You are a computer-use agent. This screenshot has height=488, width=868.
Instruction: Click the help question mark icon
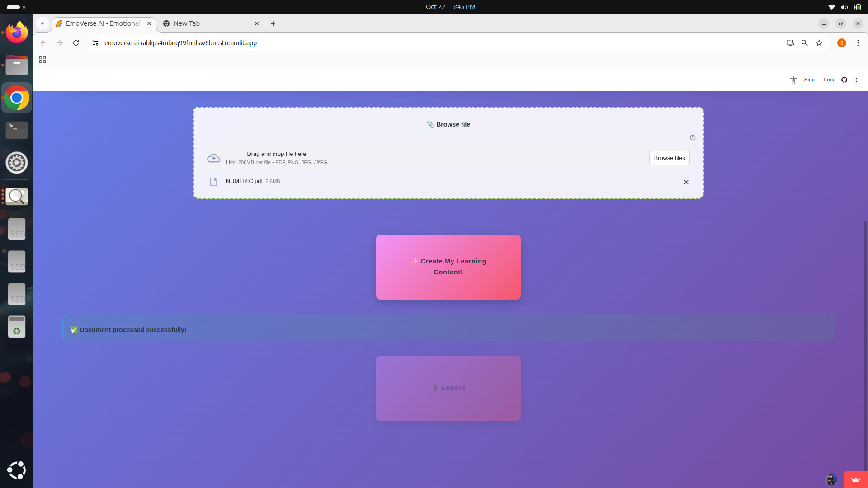(x=693, y=138)
